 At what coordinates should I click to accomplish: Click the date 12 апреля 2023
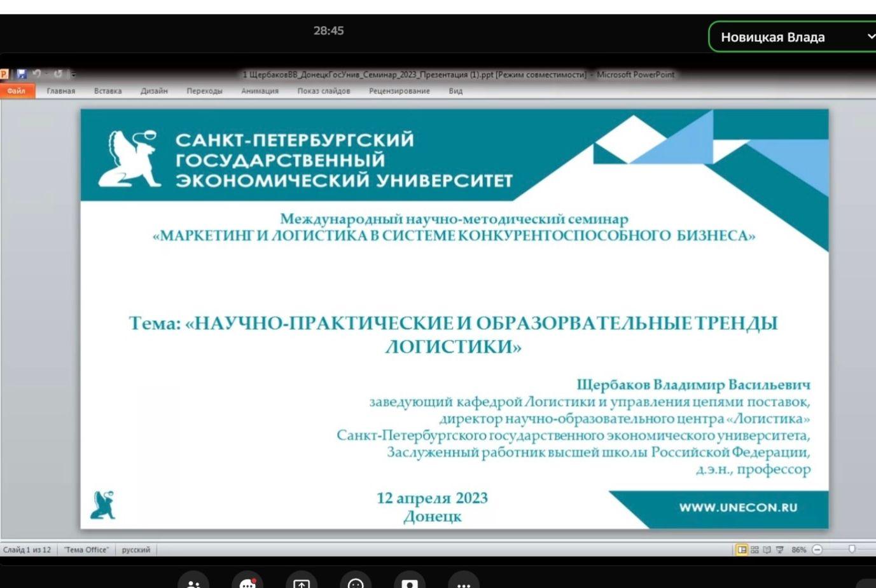432,498
